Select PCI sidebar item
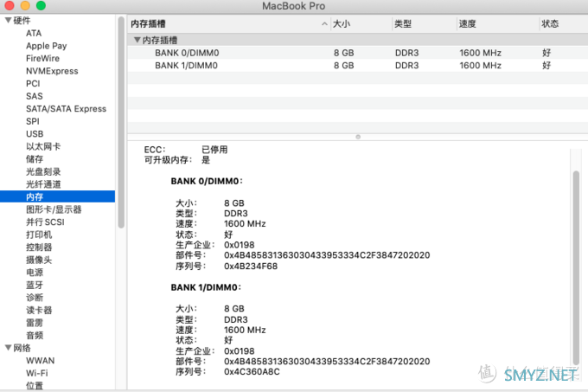 coord(33,84)
